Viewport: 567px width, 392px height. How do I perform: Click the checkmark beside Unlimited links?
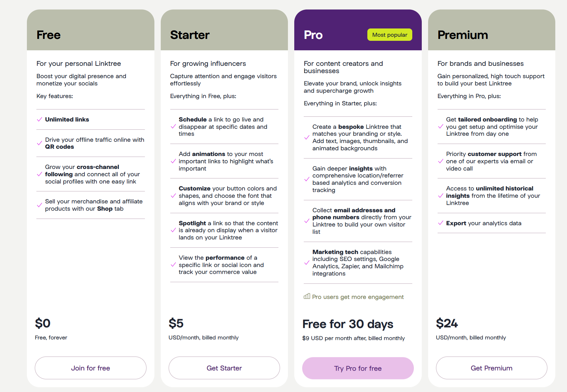click(40, 120)
